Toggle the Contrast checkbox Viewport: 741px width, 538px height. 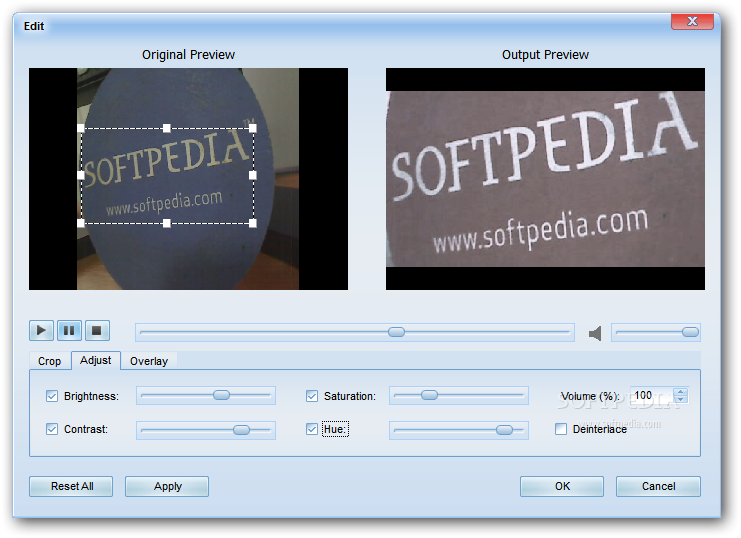click(x=52, y=429)
